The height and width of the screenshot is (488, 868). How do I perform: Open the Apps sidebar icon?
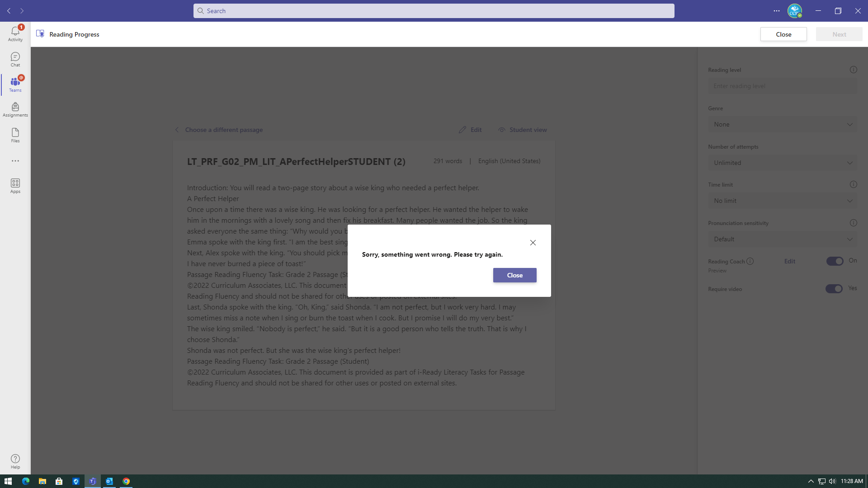[15, 186]
